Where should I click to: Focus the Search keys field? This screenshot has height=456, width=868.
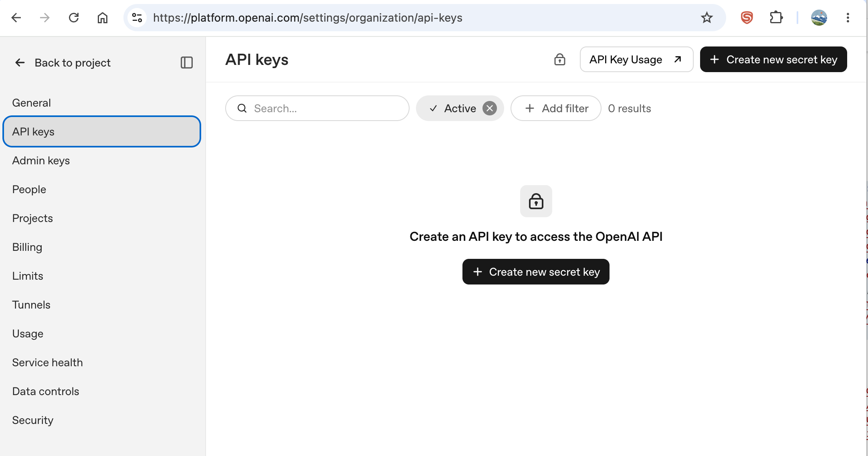point(317,108)
